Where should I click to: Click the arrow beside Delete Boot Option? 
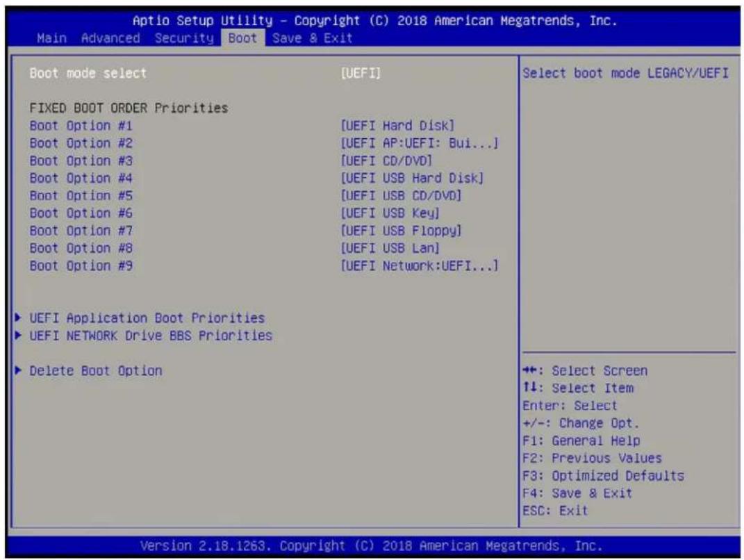click(18, 370)
